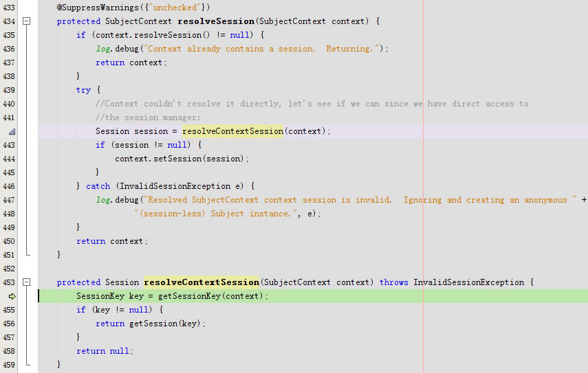Click the InvalidSessionException in the catch clause
588x373 pixels.
tap(175, 187)
